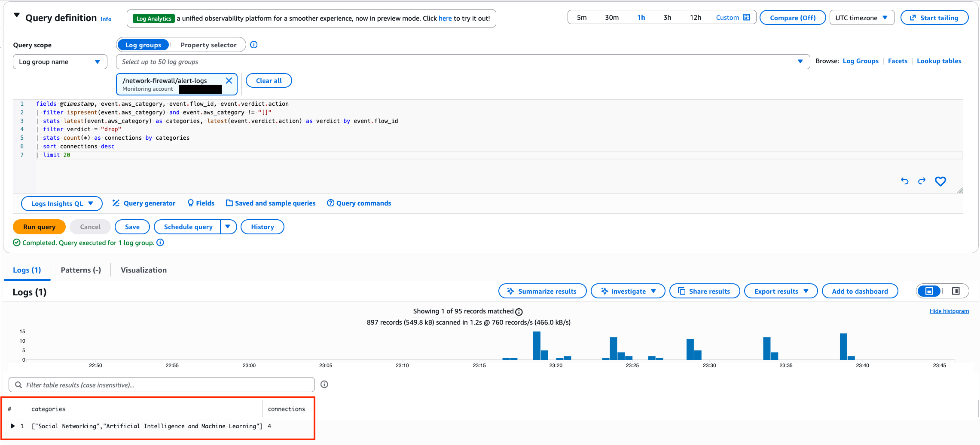
Task: Select the 5m time range
Action: point(582,18)
